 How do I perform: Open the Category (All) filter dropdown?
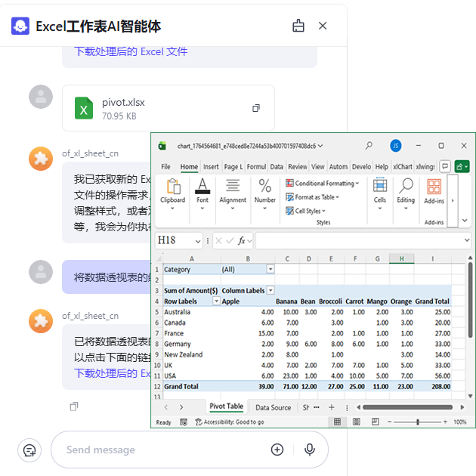[270, 269]
